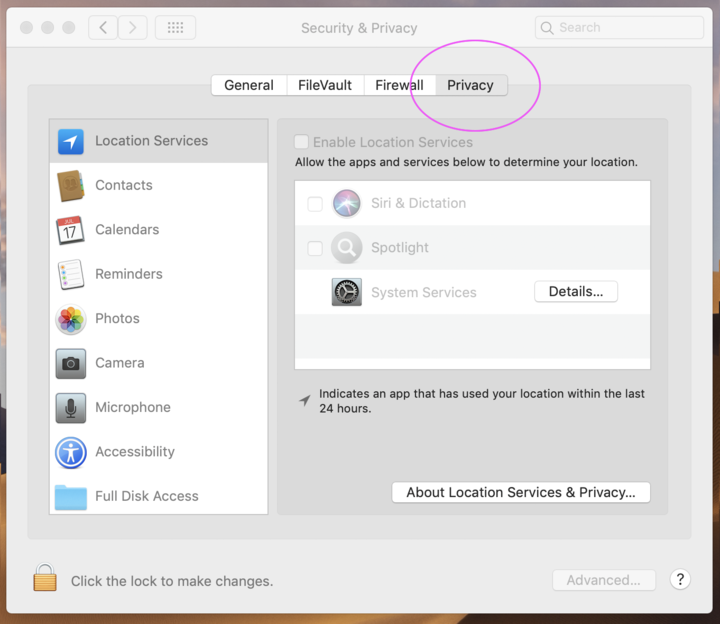Select the Location Services arrow icon

coord(70,141)
